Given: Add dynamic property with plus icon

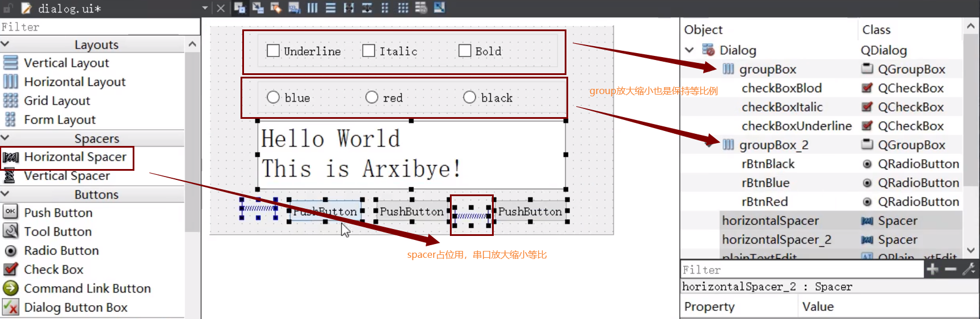Looking at the screenshot, I should [932, 269].
